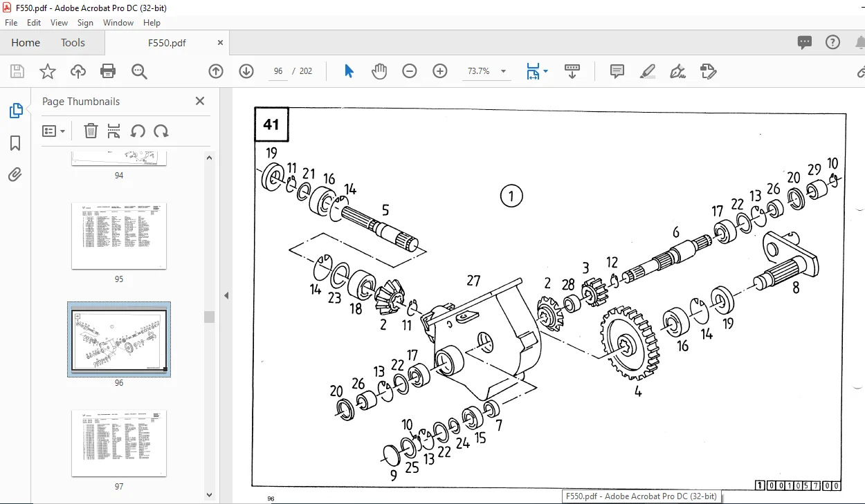Open Bookmarks sidebar panel icon
Screen dimensions: 865x504
(15, 143)
